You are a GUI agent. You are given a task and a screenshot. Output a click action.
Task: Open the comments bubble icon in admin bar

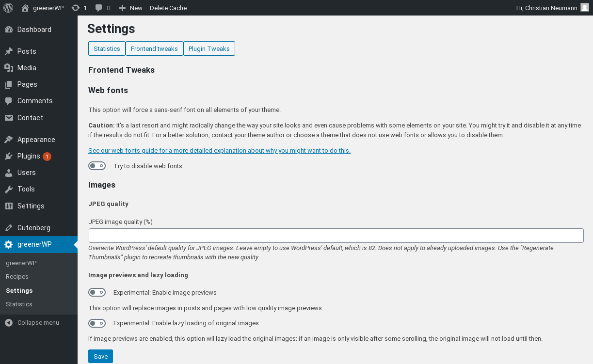99,8
